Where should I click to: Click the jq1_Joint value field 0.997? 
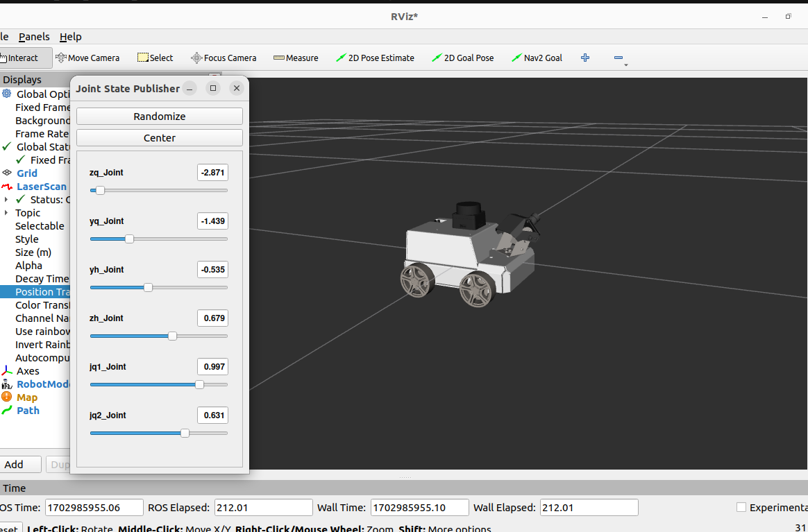(x=213, y=367)
